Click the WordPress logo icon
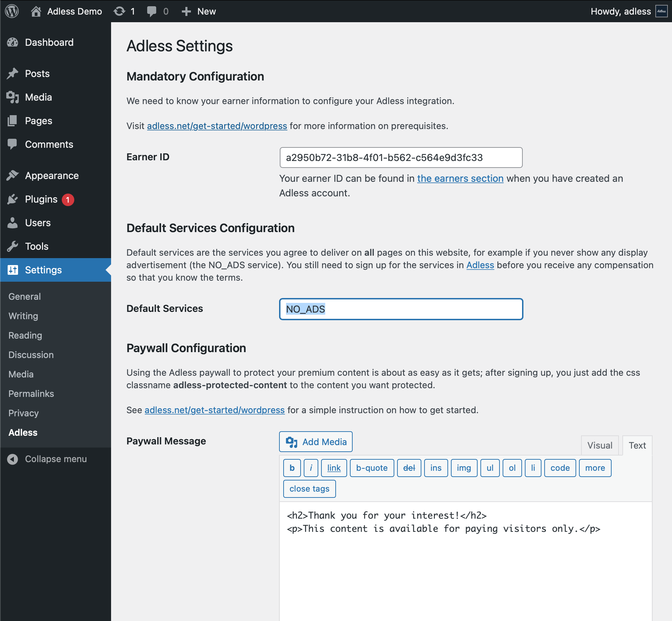Viewport: 672px width, 621px height. tap(12, 11)
